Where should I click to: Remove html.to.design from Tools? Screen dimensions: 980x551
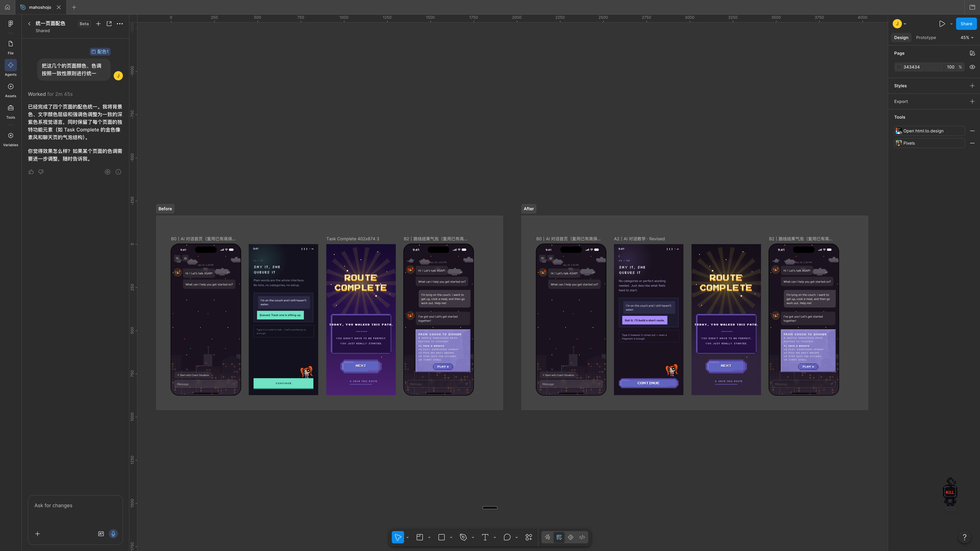click(972, 131)
